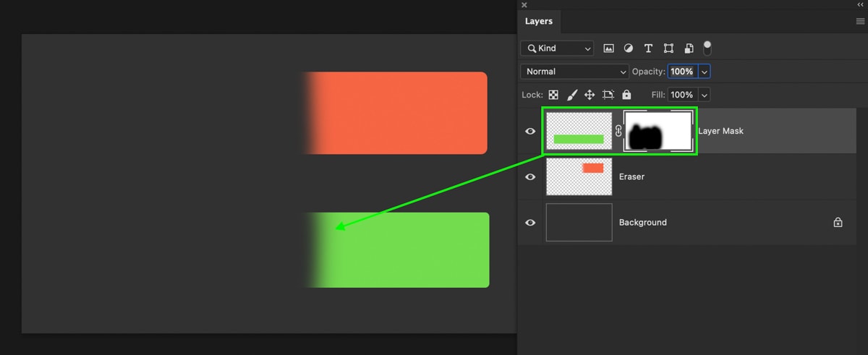Hide the Eraser layer
This screenshot has height=355, width=868.
530,177
